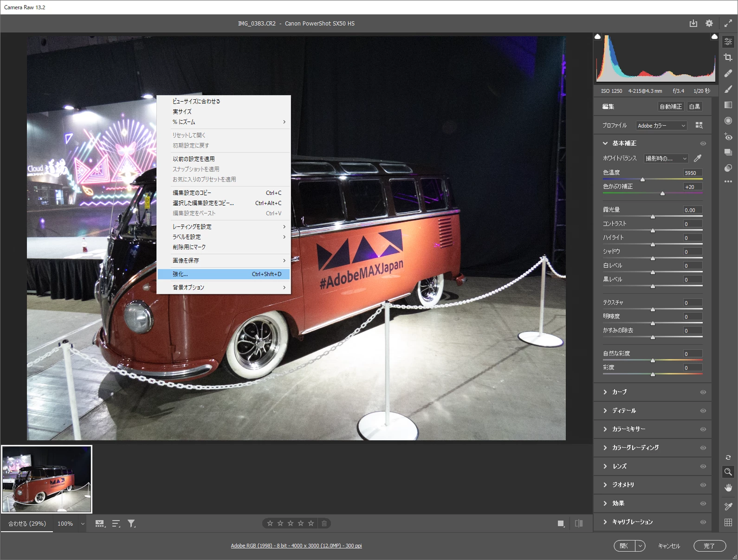Select the Red Eye removal tool
Image resolution: width=738 pixels, height=560 pixels.
click(728, 136)
